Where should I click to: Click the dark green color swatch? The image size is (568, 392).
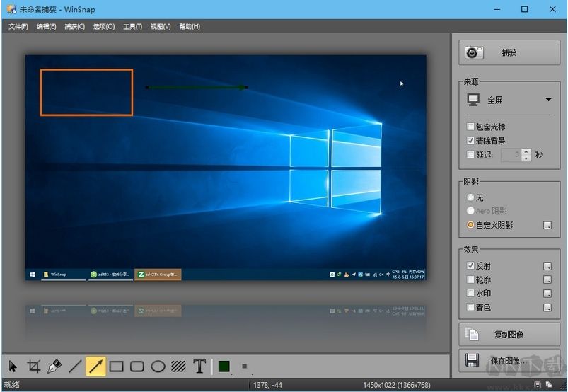[224, 367]
